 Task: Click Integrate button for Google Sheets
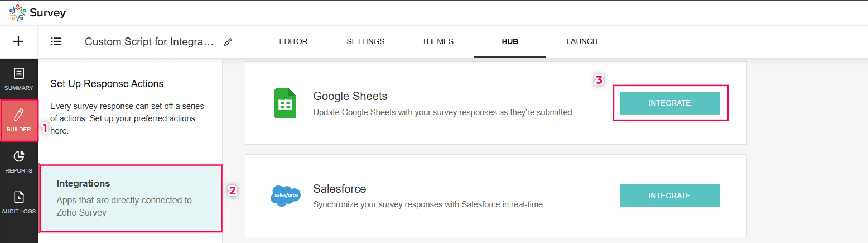click(669, 103)
